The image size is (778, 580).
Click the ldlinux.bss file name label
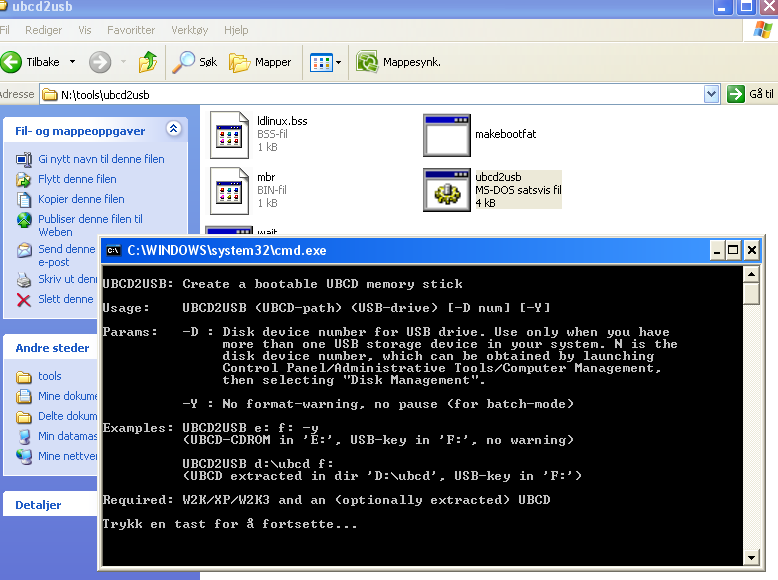point(282,121)
